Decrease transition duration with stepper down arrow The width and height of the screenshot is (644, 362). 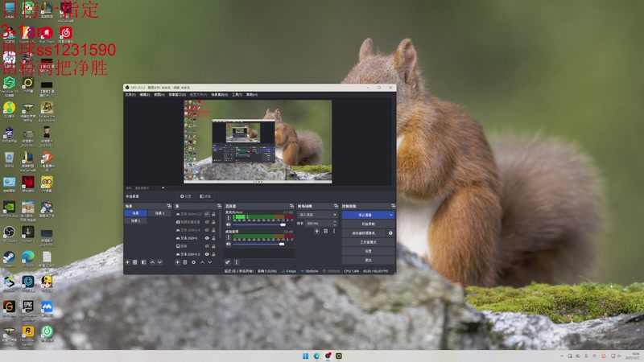click(x=335, y=225)
